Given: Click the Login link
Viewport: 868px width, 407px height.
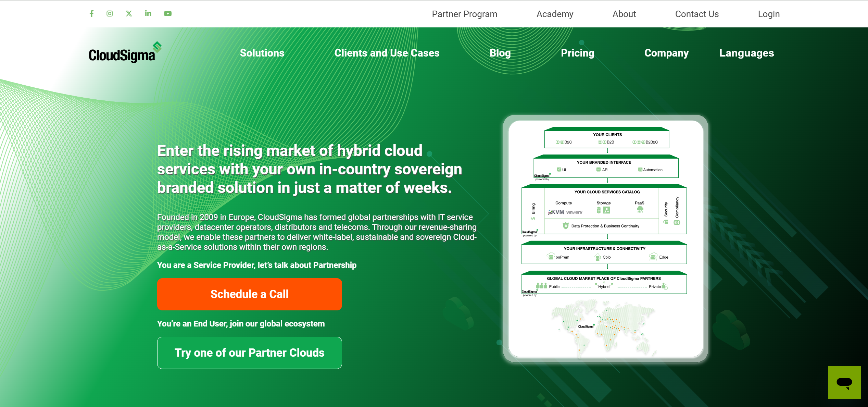Looking at the screenshot, I should click(x=769, y=14).
